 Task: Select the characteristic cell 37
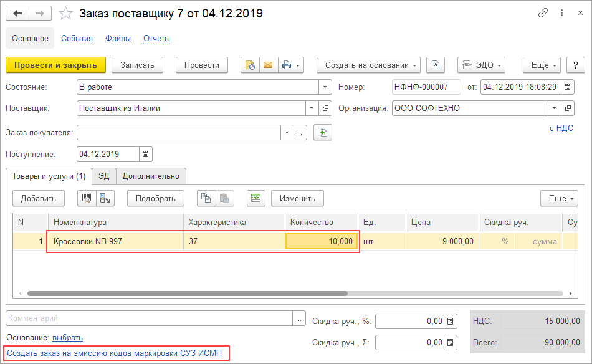(234, 241)
